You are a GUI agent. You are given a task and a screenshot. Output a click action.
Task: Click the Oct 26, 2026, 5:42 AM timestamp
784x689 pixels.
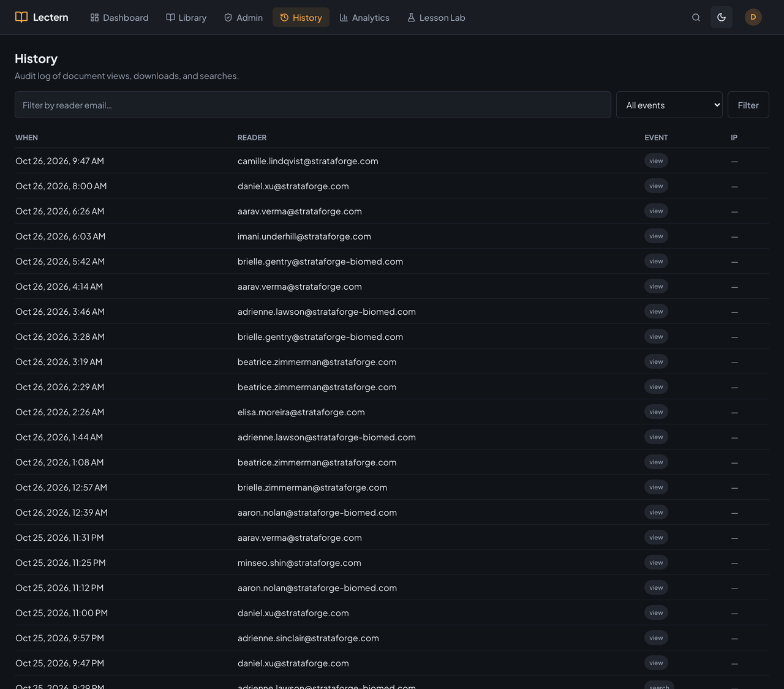point(60,262)
